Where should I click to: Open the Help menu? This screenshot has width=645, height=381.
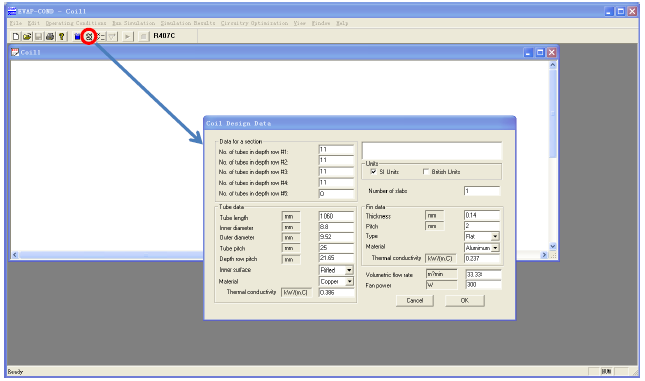(342, 23)
